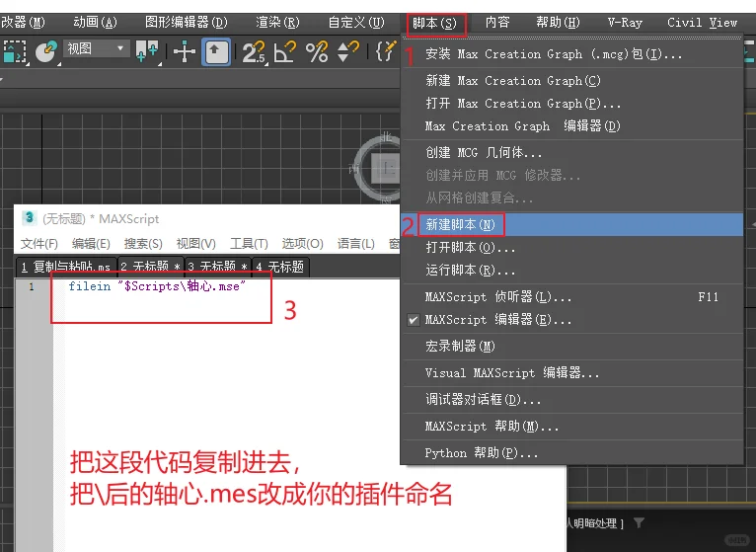The image size is (756, 552).
Task: Open the 帮助(H) menu
Action: point(558,22)
